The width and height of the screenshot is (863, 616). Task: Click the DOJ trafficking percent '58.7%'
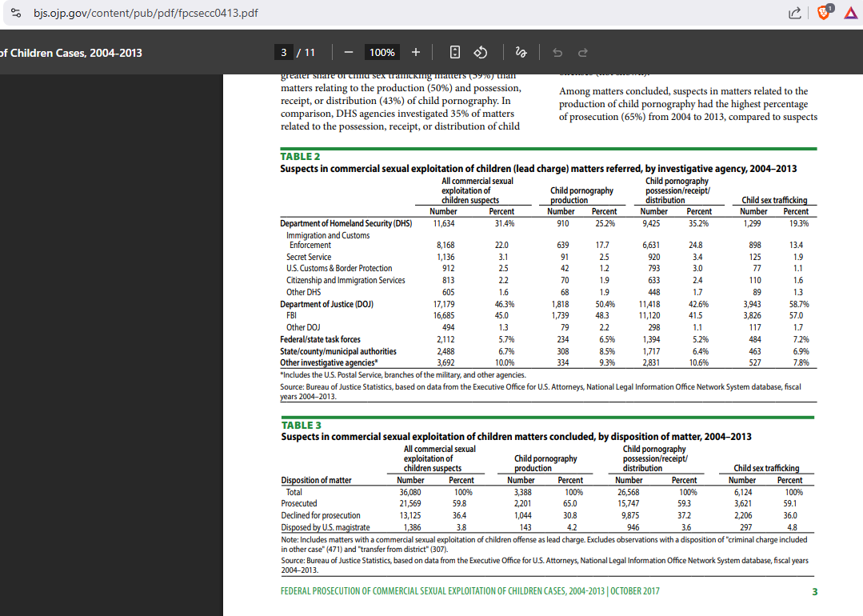click(x=799, y=305)
